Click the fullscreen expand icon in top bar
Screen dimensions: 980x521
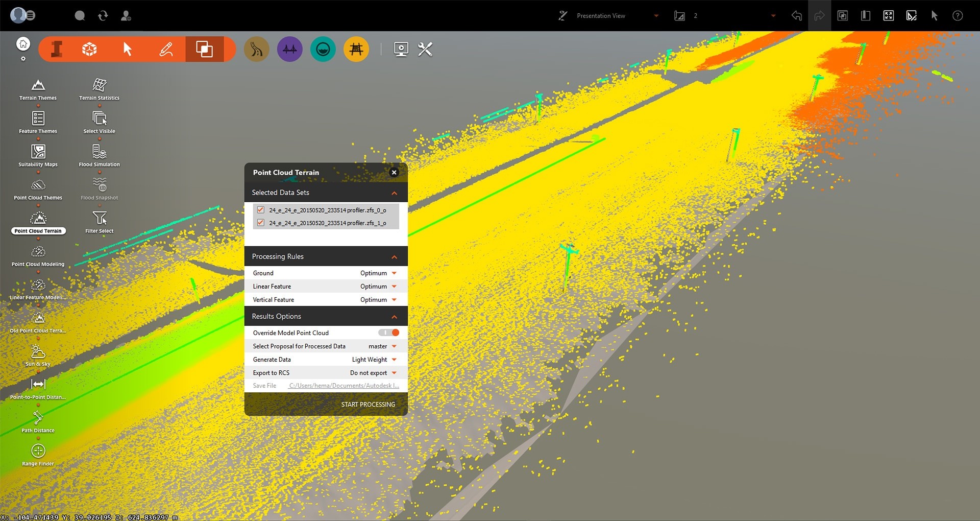(x=889, y=16)
